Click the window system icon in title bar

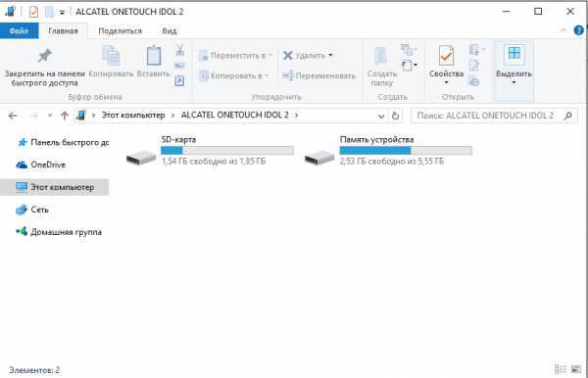[10, 12]
